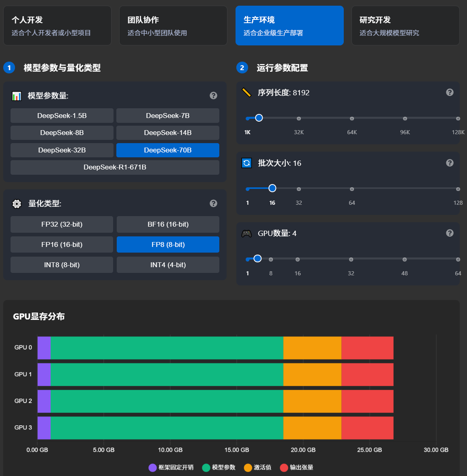Select the 个人开发 preset card

click(x=57, y=26)
